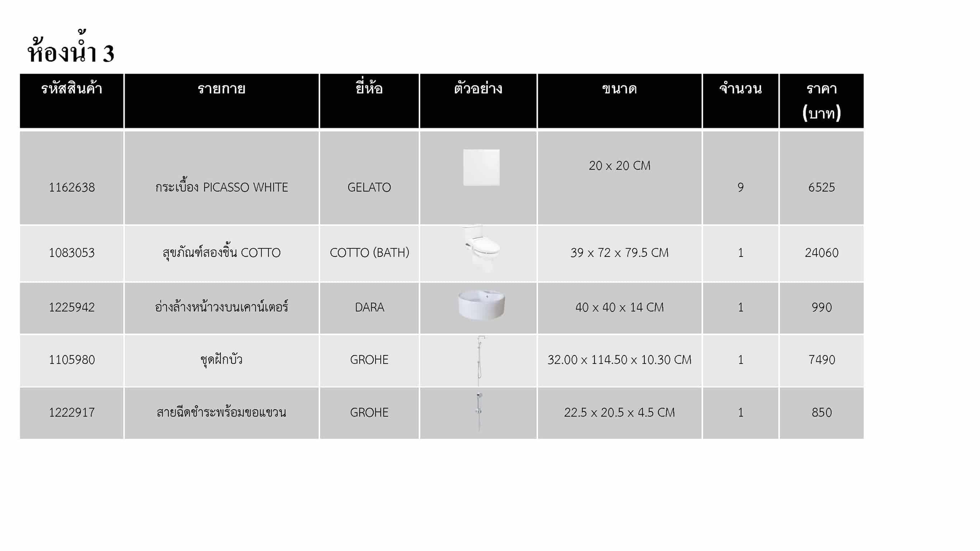The height and width of the screenshot is (551, 980).
Task: Click the ยี่ห้อ column header
Action: tap(369, 89)
